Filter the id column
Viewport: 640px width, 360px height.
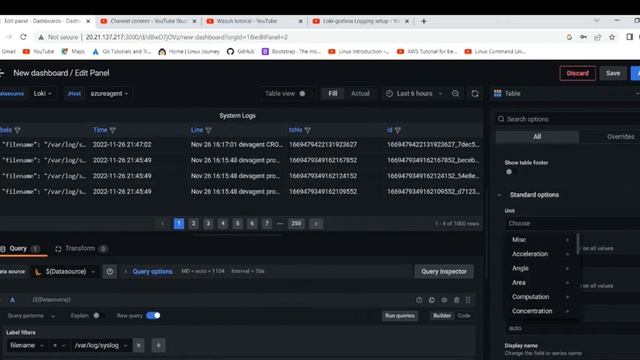pyautogui.click(x=398, y=130)
